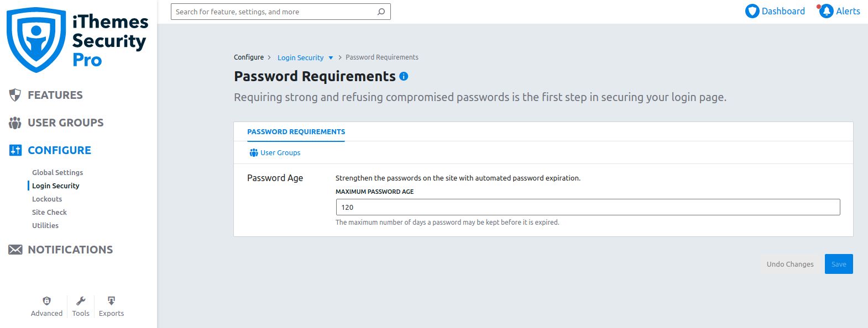Click the User Groups people icon in panel
868x328 pixels.
(x=254, y=153)
